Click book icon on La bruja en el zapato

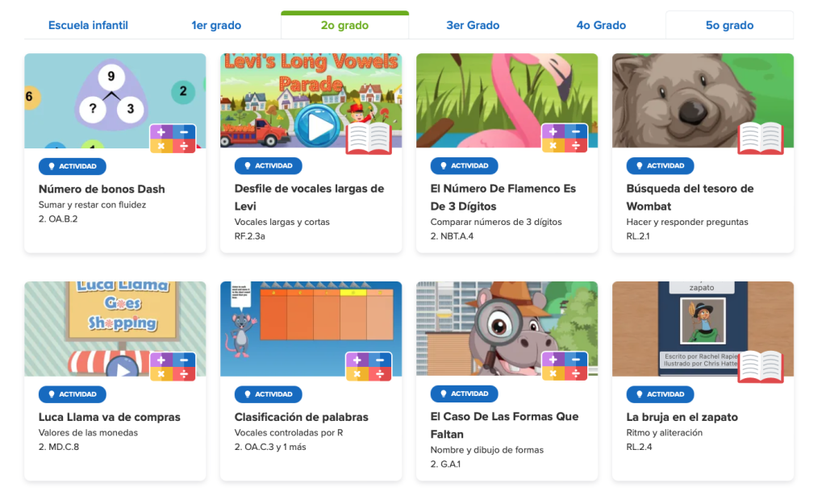[761, 367]
